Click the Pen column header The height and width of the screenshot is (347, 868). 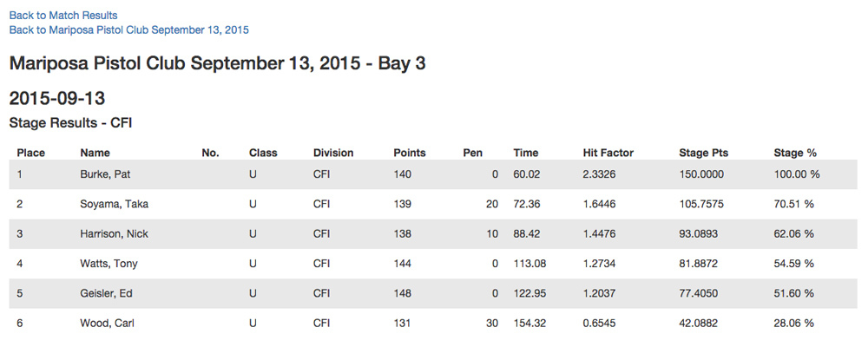[472, 153]
